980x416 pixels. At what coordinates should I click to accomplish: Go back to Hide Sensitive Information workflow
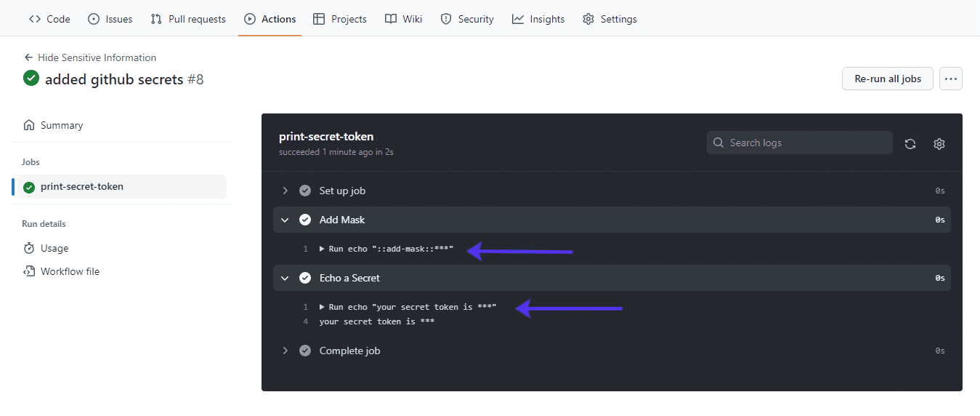tap(90, 57)
